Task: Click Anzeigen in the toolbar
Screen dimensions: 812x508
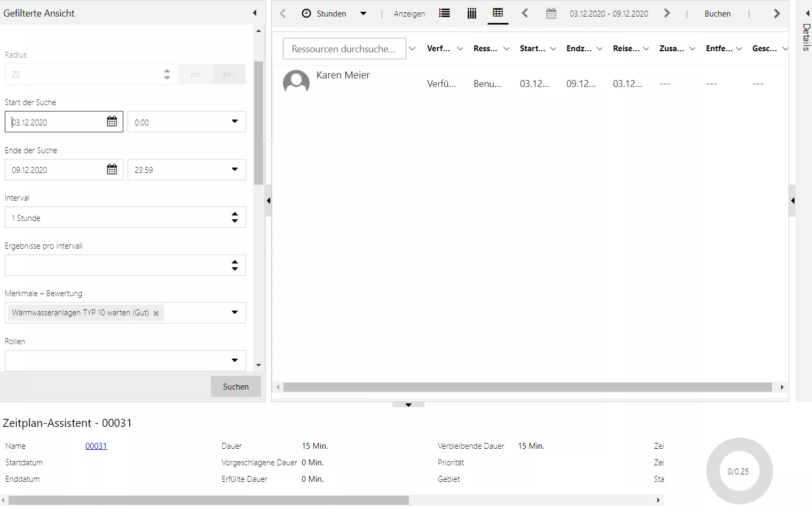Action: (409, 14)
